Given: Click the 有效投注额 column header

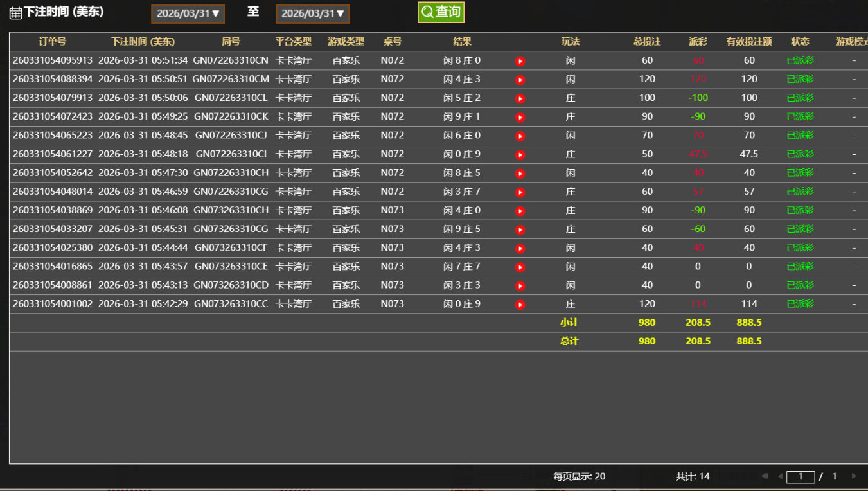Looking at the screenshot, I should pos(748,42).
